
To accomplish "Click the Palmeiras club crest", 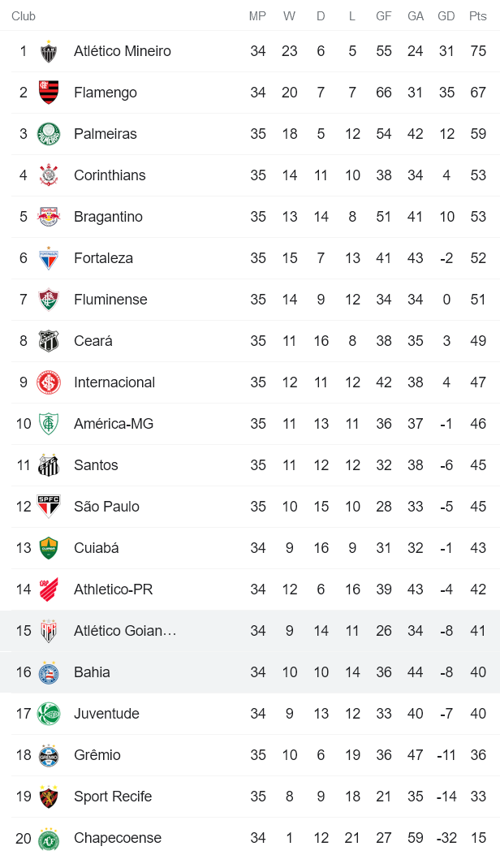I will click(50, 133).
